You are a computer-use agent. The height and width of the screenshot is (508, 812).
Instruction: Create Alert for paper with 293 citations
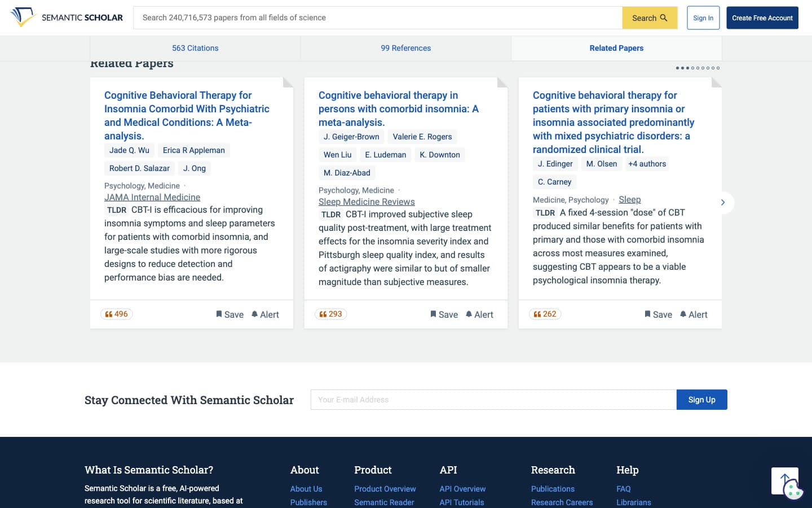tap(479, 314)
